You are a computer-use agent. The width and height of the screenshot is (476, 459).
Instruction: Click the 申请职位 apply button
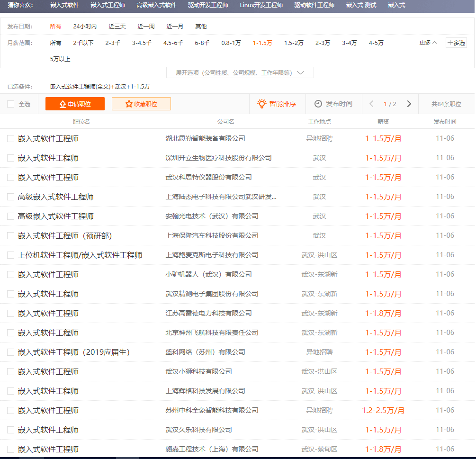(x=75, y=104)
